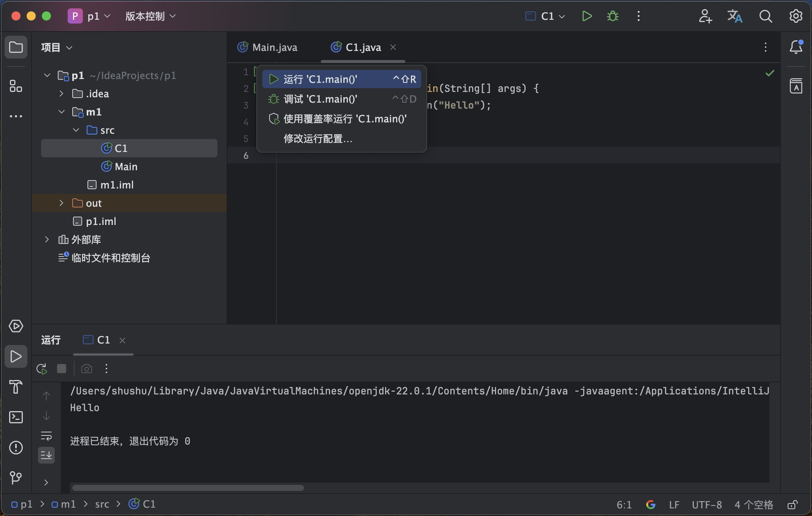Rerun C1 in the Run panel
Viewport: 812px width, 516px height.
pos(42,369)
